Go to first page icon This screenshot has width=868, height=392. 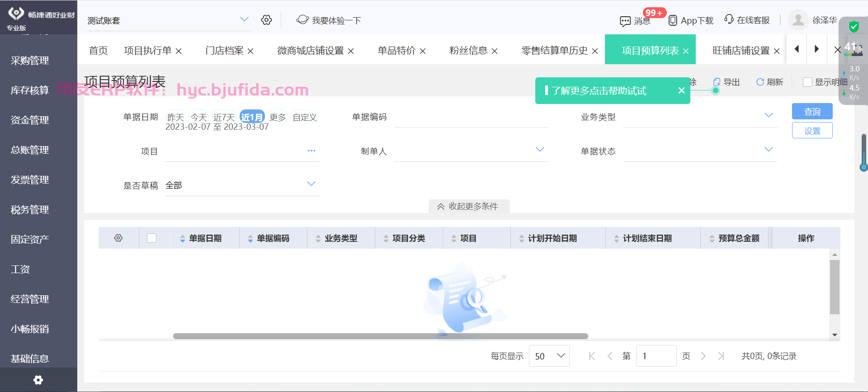(x=592, y=356)
